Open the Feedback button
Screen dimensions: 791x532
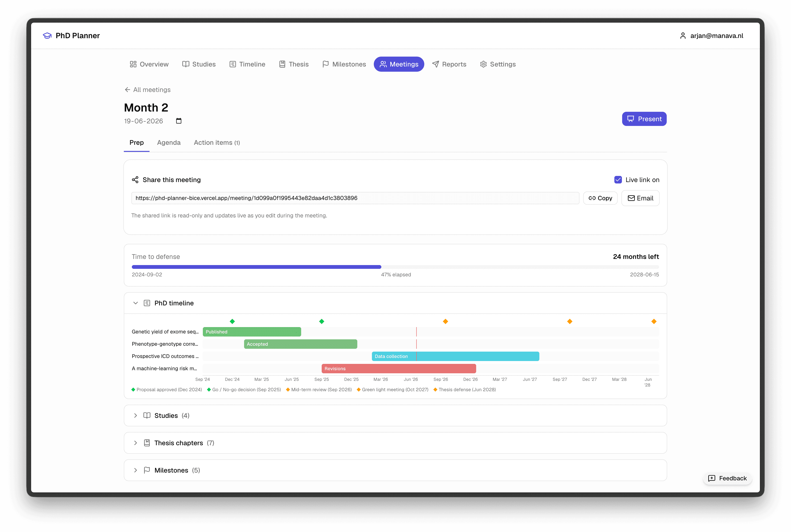pos(727,478)
